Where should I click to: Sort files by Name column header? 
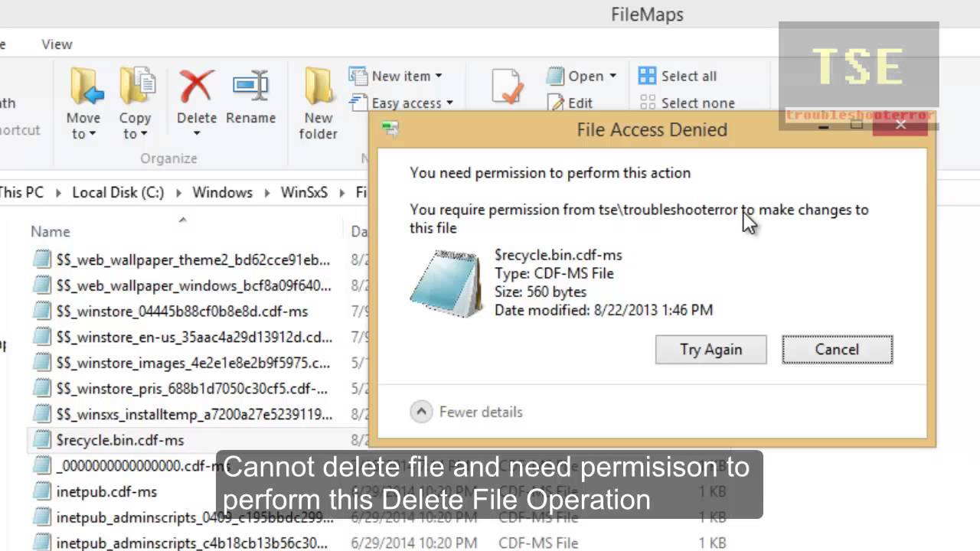pyautogui.click(x=51, y=231)
